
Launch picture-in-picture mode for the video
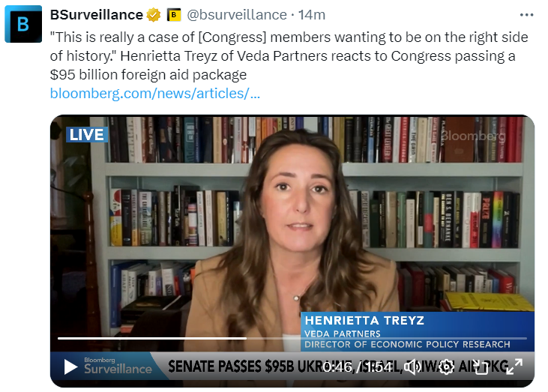pyautogui.click(x=481, y=367)
